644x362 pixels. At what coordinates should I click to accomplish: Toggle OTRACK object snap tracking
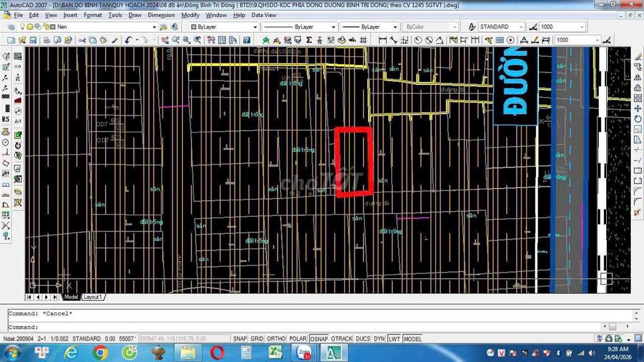click(341, 339)
